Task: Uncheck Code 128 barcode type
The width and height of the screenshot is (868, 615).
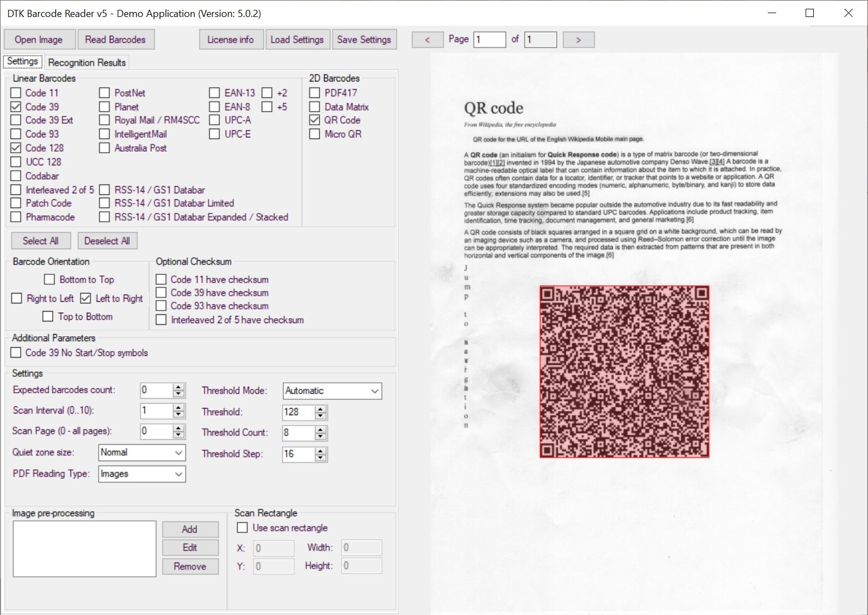Action: (x=16, y=148)
